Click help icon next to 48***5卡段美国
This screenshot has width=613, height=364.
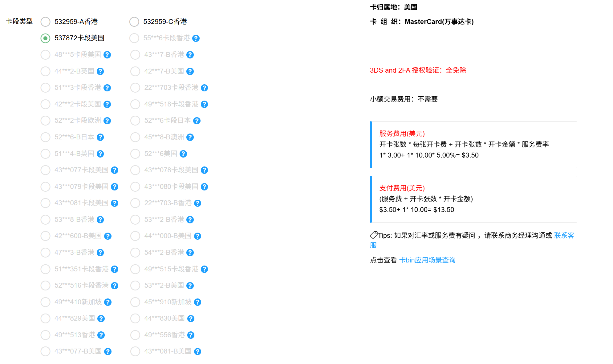107,55
